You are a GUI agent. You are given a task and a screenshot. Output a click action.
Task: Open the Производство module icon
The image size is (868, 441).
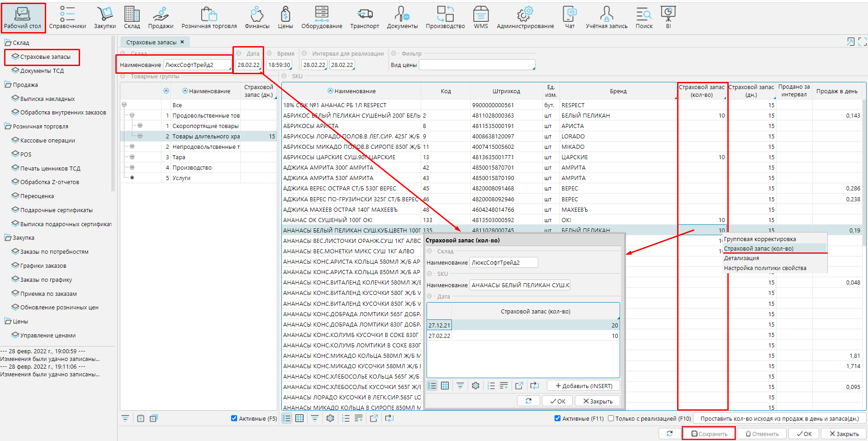point(445,18)
